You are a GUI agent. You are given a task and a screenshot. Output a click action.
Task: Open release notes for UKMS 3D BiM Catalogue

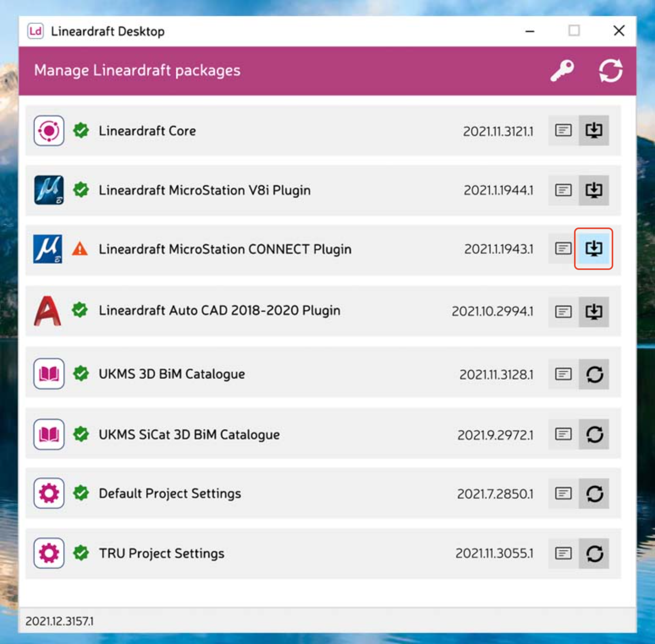[x=563, y=374]
